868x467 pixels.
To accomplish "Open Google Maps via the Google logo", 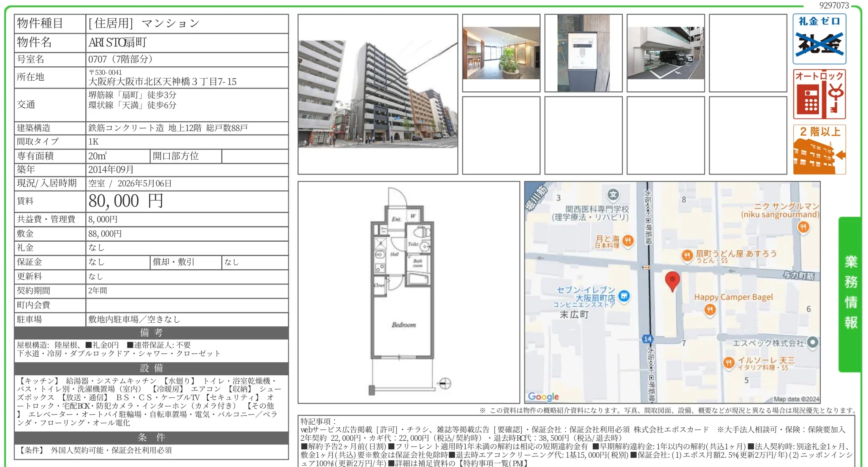I will point(543,396).
